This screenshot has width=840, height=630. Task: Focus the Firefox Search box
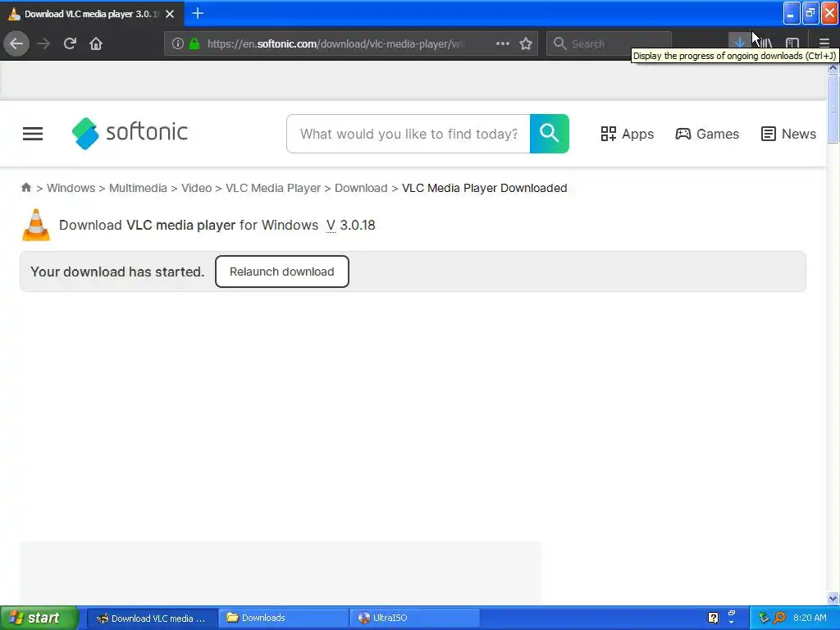pyautogui.click(x=609, y=43)
